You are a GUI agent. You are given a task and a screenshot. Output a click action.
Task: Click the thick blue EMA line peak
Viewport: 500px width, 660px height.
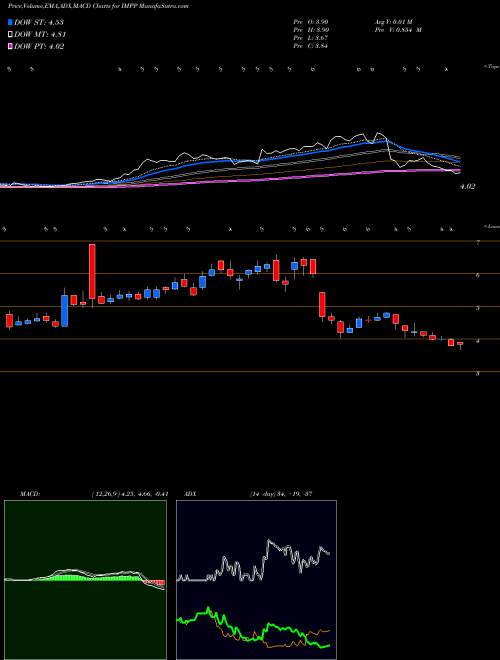coord(384,142)
